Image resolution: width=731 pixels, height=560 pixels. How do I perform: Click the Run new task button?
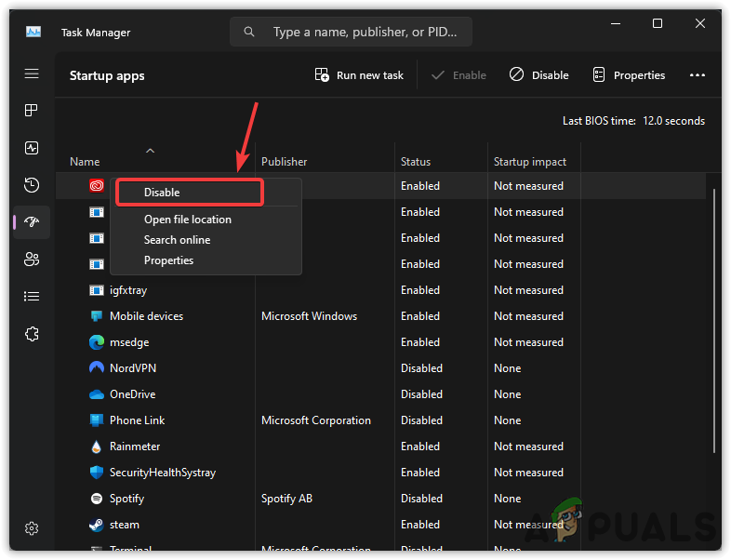click(x=359, y=75)
